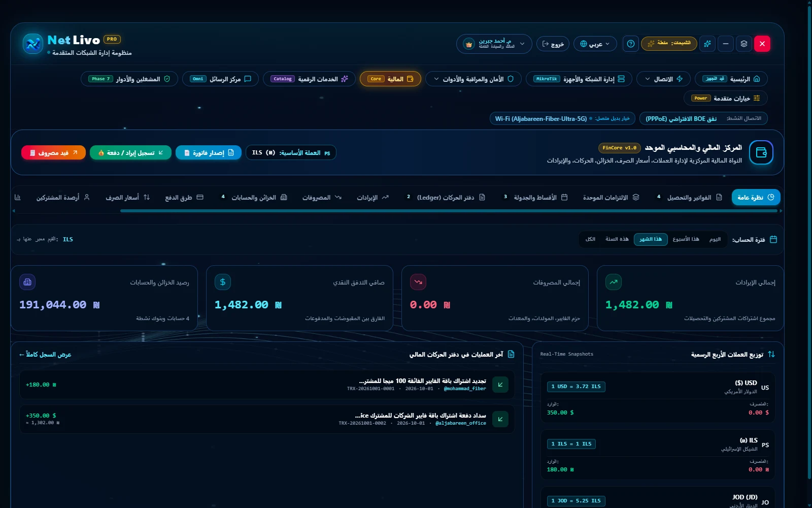Image resolution: width=812 pixels, height=508 pixels.
Task: Click the Net Livo logo icon
Action: coord(33,44)
